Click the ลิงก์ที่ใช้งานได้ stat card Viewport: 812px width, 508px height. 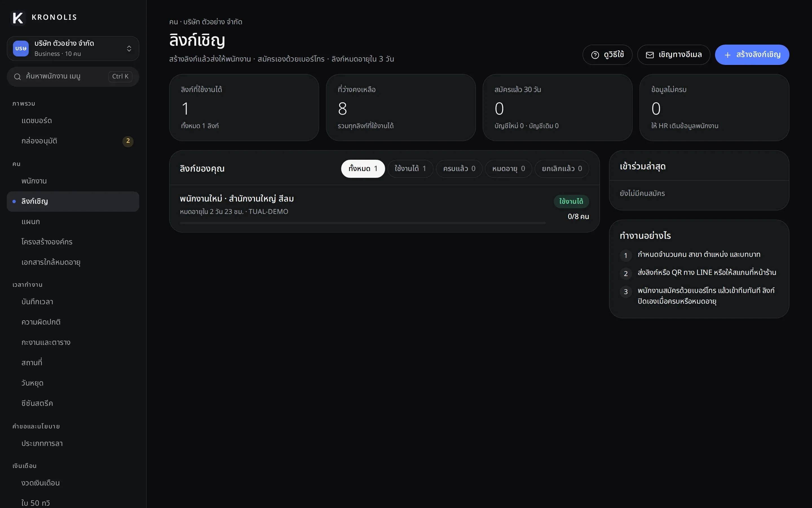pyautogui.click(x=244, y=108)
